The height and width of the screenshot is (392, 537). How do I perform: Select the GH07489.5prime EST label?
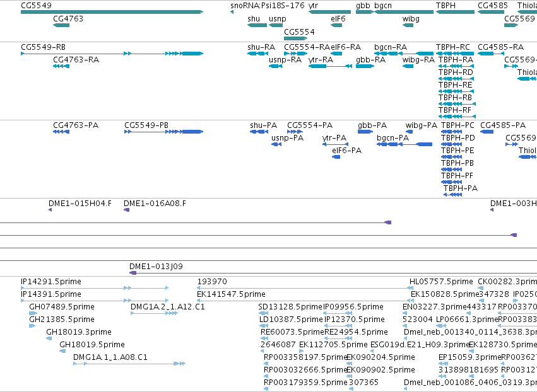[x=62, y=307]
